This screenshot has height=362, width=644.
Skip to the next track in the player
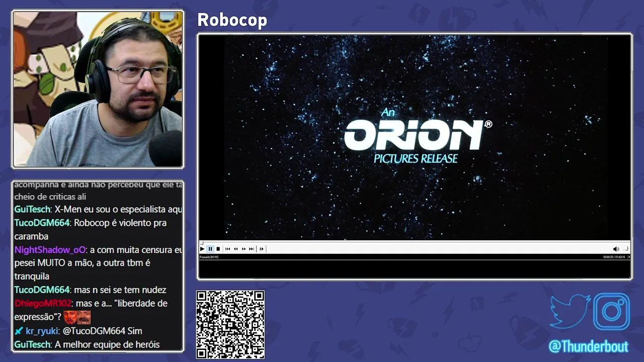[252, 249]
